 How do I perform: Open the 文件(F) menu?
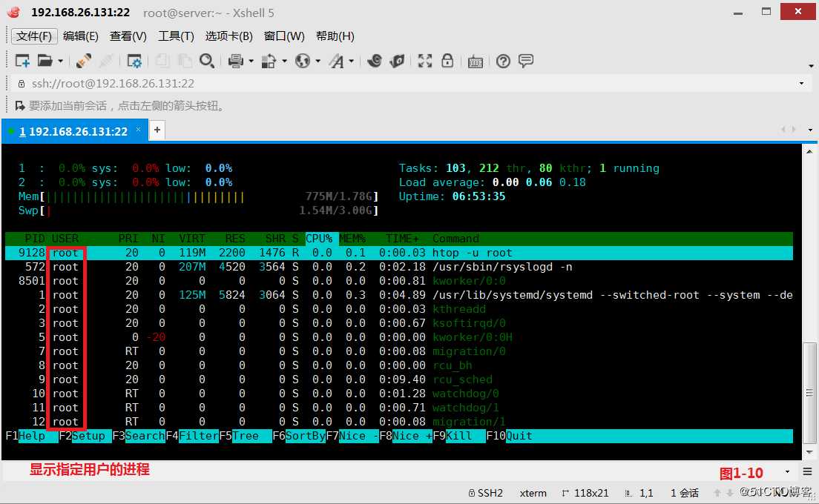(x=34, y=36)
